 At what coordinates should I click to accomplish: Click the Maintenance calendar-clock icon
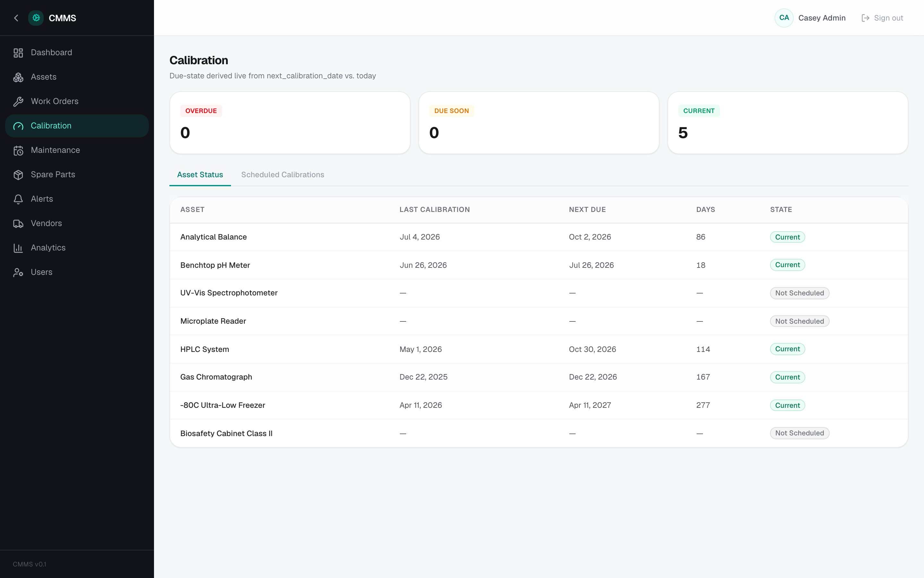18,151
